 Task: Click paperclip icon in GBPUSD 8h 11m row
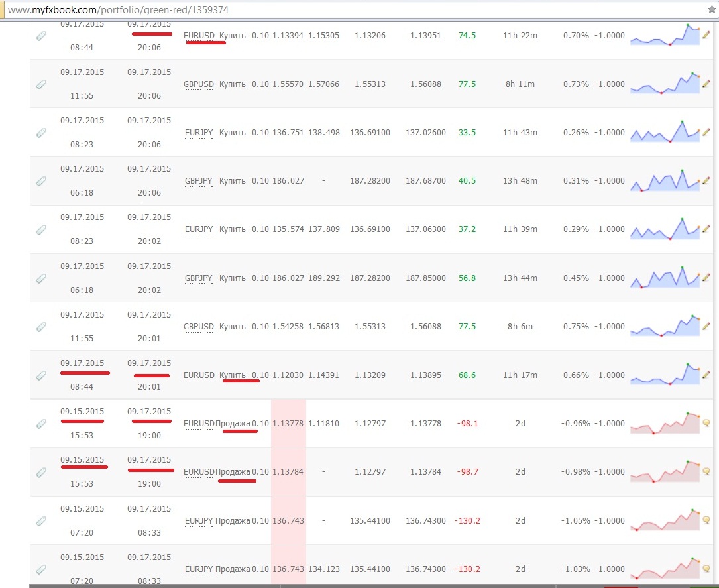pos(41,84)
